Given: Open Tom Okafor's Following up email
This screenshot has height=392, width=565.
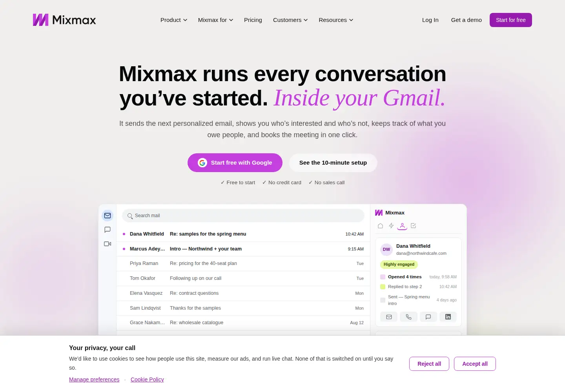Looking at the screenshot, I should coord(243,278).
